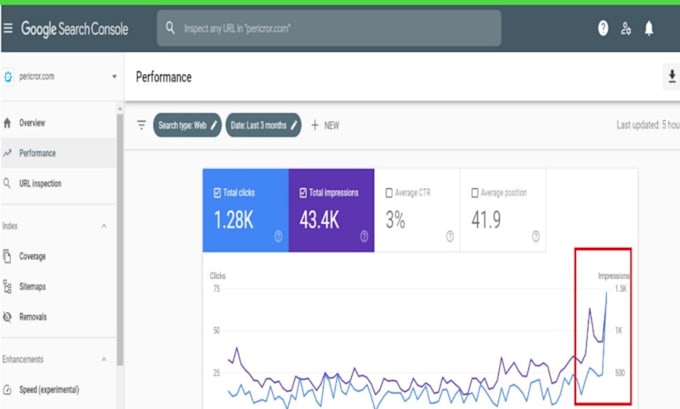680x409 pixels.
Task: Collapse the Index section
Action: pyautogui.click(x=104, y=226)
